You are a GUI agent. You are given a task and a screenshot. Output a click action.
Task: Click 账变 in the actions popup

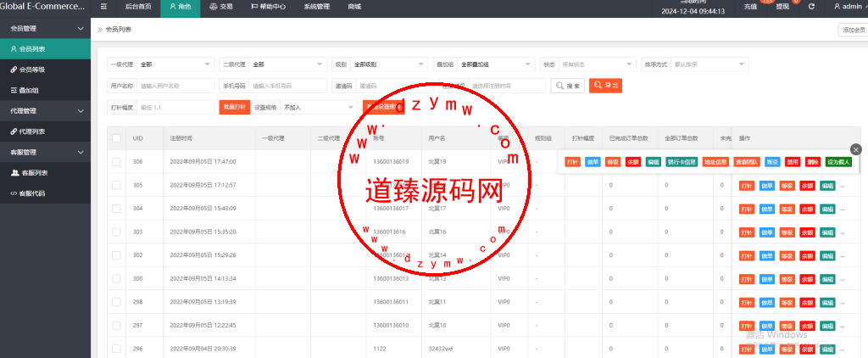click(x=773, y=162)
